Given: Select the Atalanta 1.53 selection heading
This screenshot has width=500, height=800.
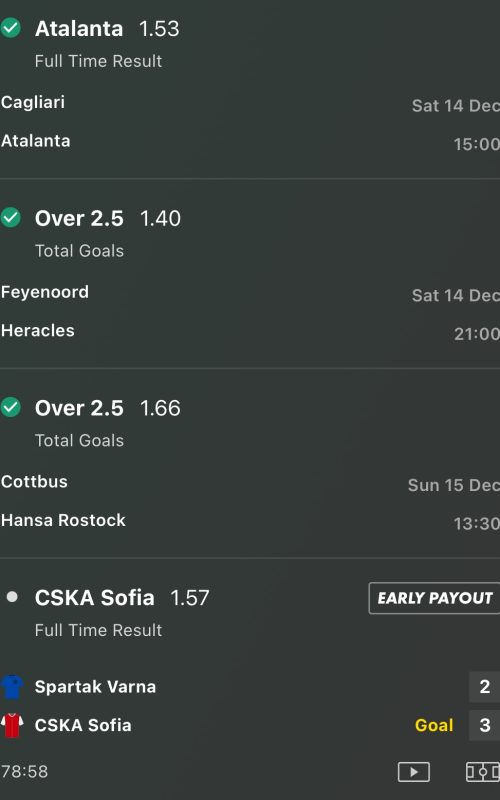Looking at the screenshot, I should pos(107,29).
